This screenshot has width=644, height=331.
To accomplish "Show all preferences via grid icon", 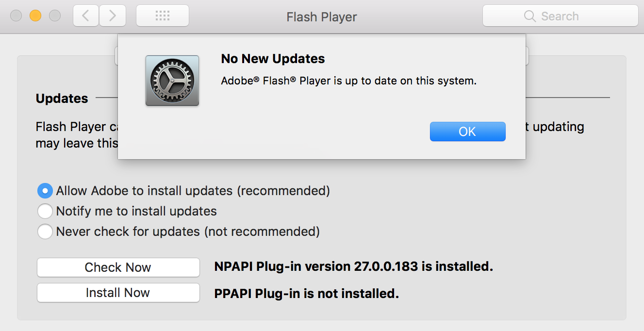I will coord(163,16).
